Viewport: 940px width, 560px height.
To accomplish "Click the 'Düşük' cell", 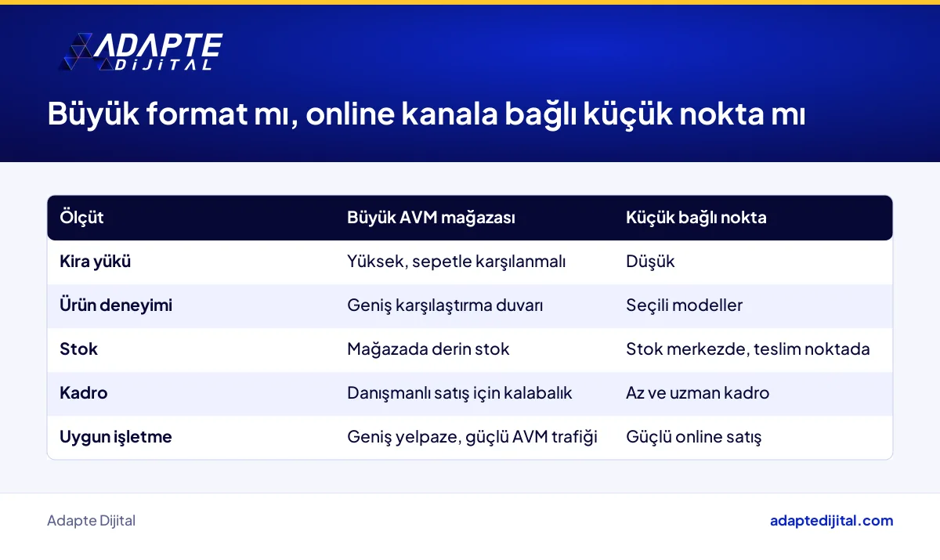I will coord(650,262).
